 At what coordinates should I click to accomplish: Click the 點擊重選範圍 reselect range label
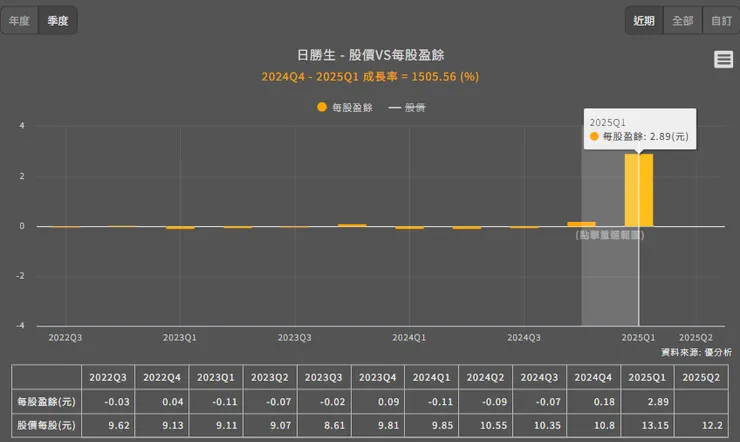610,235
